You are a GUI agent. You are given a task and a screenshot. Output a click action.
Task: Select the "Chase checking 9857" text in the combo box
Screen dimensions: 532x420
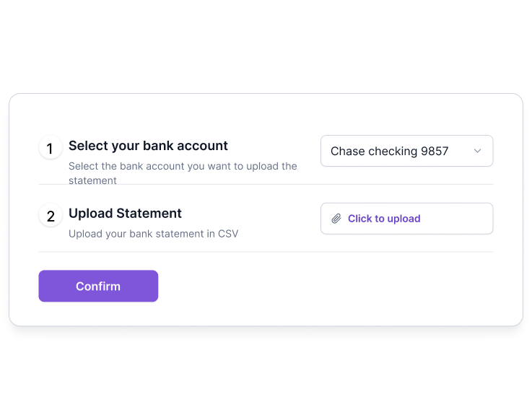[390, 151]
